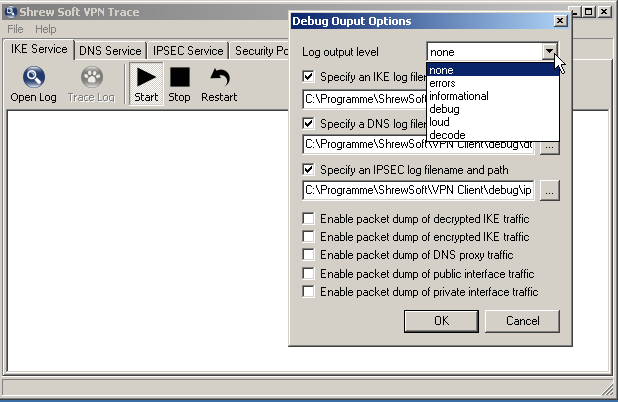Screen dimensions: 618x402
Task: Enable packet dump of DNS proxy traffic
Action: click(x=308, y=255)
